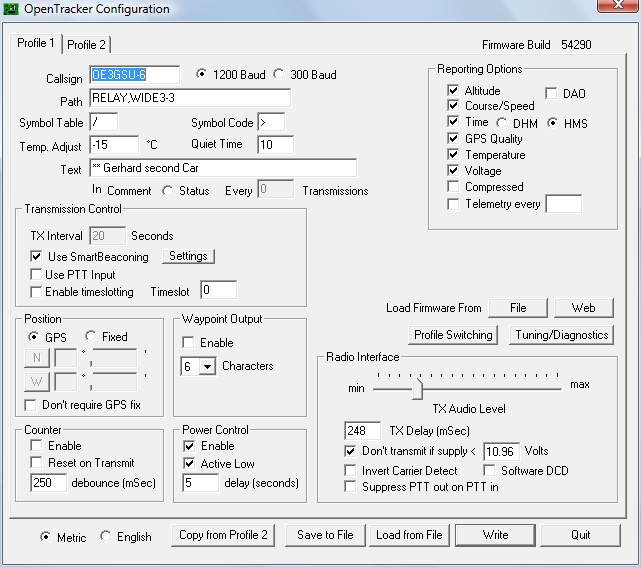Click the TX Audio Level slider thumb
Viewport: 641px width, 567px height.
coord(417,389)
